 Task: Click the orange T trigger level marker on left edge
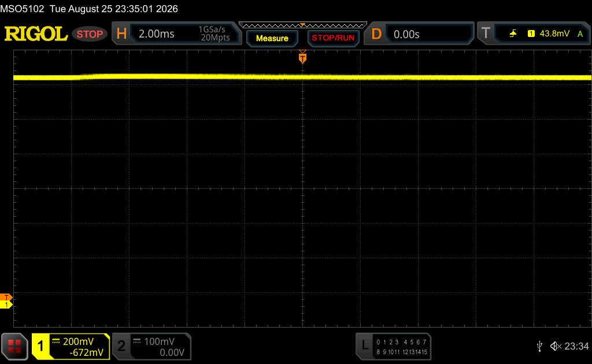point(6,297)
